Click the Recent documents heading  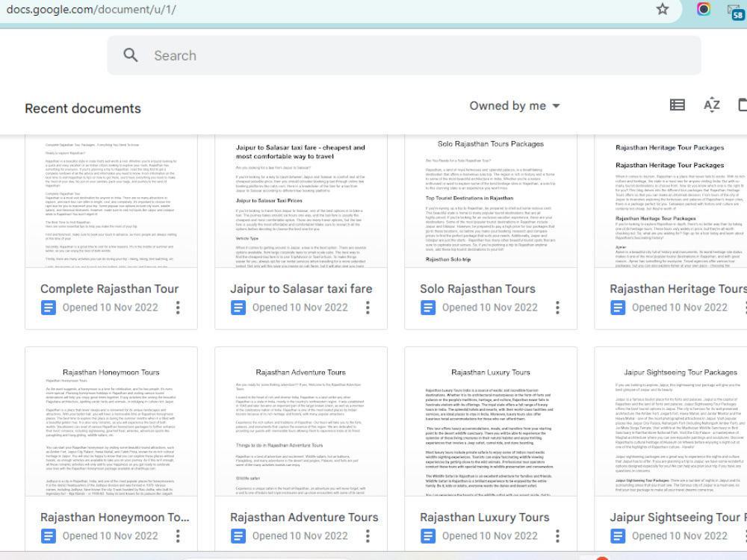pyautogui.click(x=83, y=108)
